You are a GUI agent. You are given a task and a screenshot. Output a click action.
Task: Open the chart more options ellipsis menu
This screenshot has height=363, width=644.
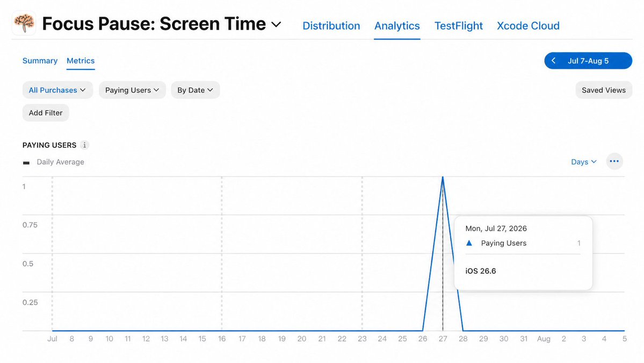614,161
